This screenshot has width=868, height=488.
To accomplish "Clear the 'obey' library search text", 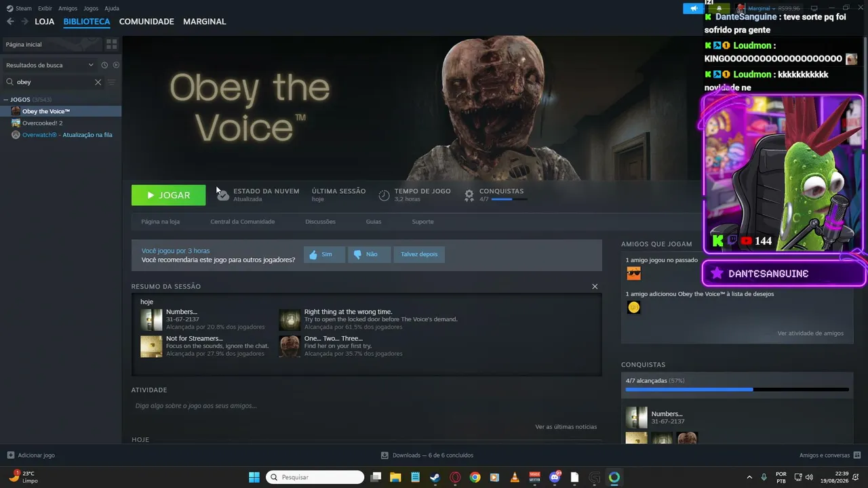I will (98, 82).
